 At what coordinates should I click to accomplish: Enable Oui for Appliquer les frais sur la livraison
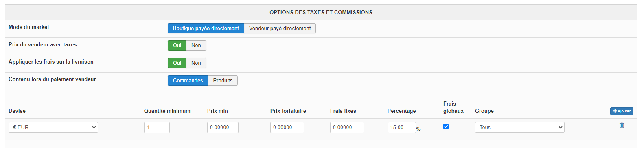point(177,63)
